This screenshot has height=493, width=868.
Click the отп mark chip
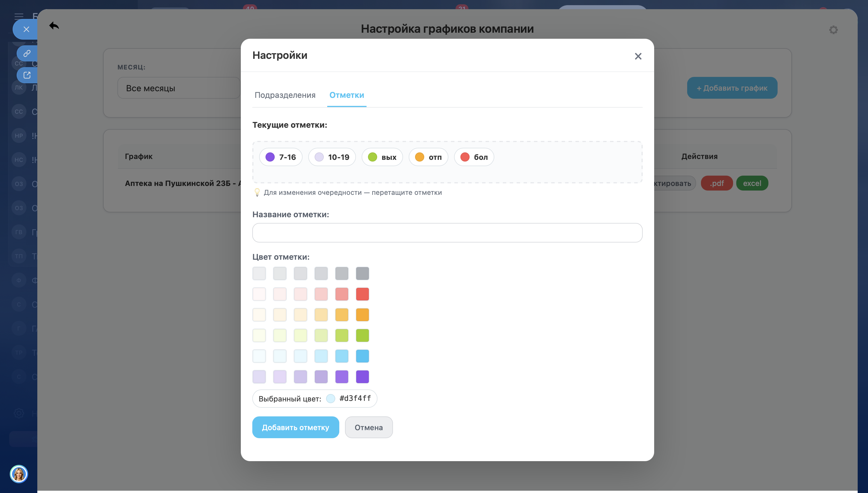click(428, 157)
